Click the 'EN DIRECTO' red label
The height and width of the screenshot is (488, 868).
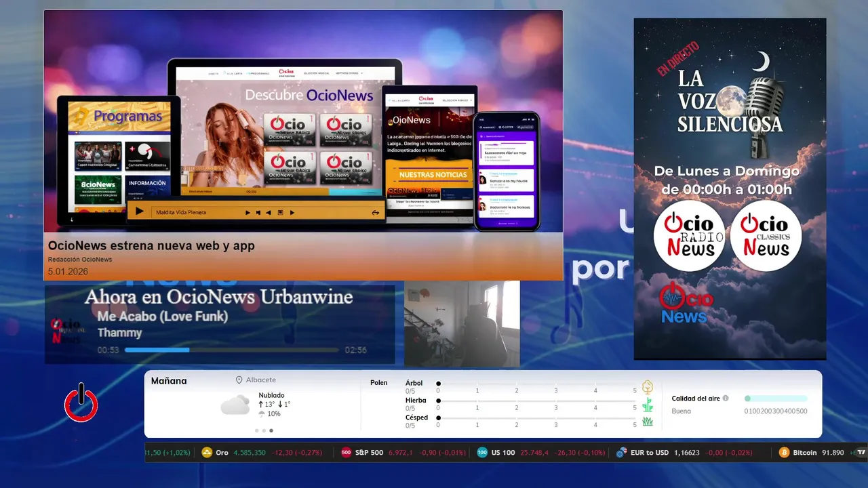pyautogui.click(x=677, y=58)
